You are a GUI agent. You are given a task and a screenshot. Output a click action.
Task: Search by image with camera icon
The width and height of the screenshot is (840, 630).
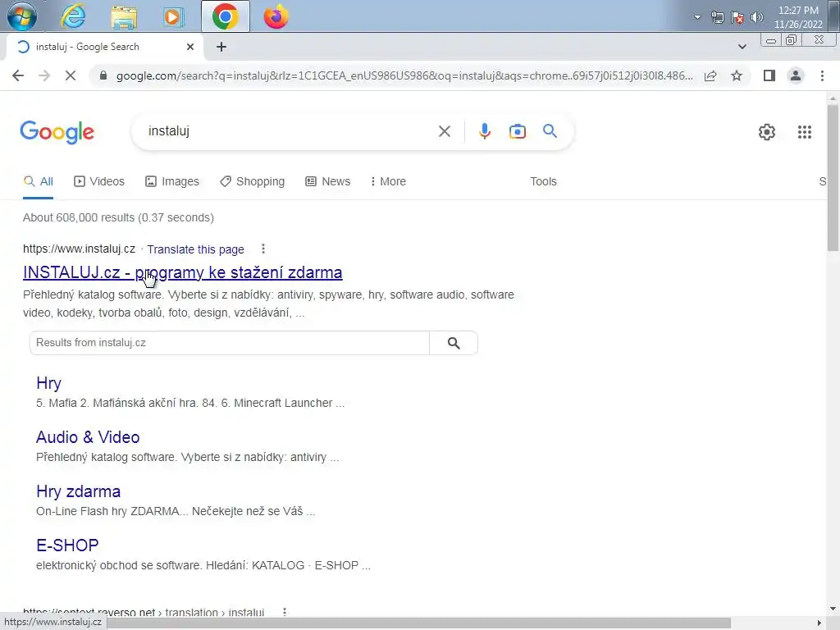(x=517, y=131)
